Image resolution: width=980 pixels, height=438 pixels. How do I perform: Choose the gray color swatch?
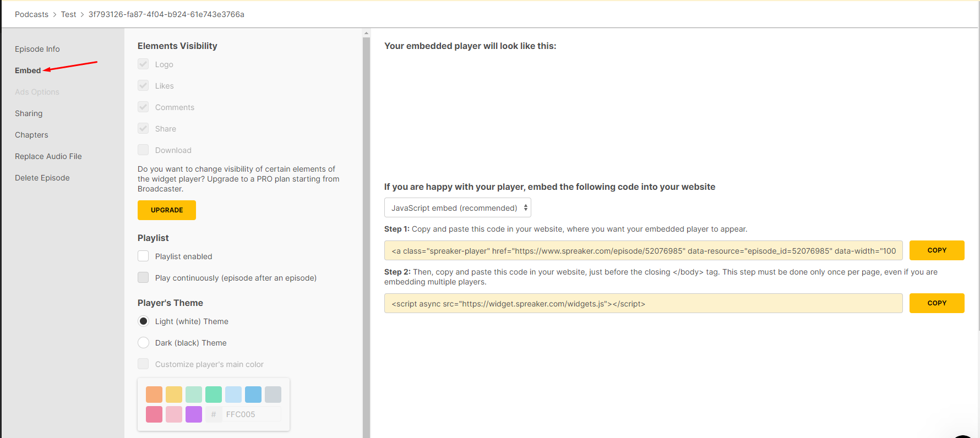click(x=273, y=395)
